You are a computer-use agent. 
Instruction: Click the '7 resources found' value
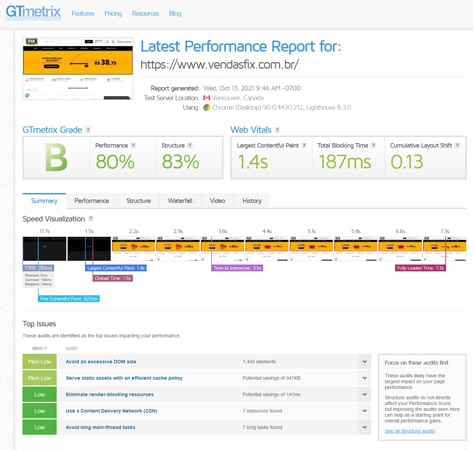coord(262,411)
